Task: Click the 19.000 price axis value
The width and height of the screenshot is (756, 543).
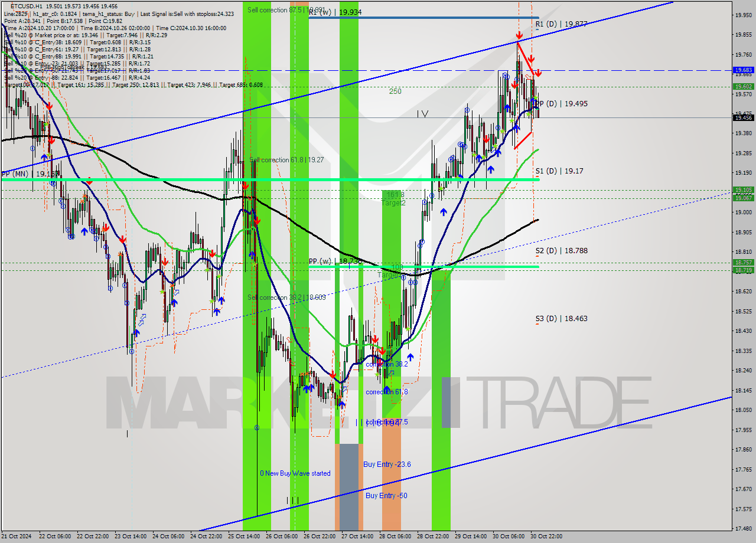Action: 744,212
